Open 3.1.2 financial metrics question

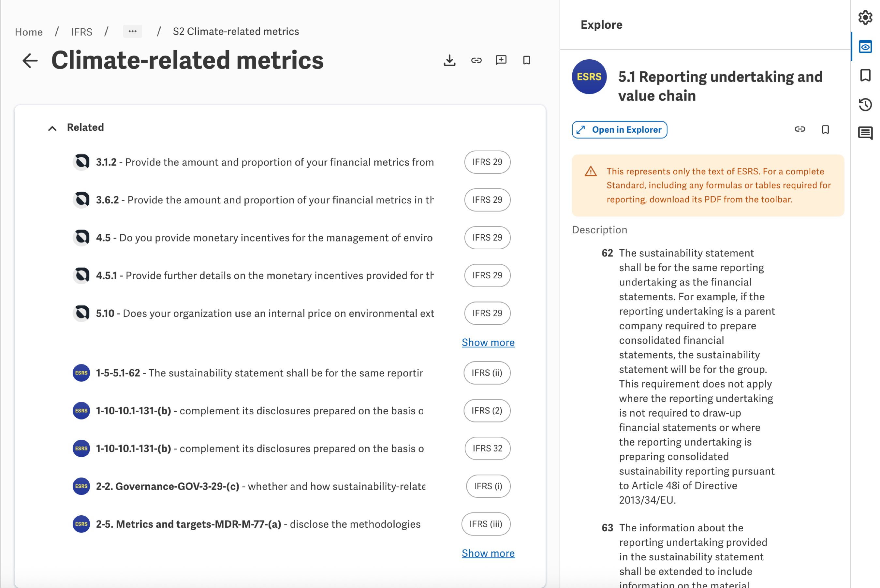coord(265,162)
